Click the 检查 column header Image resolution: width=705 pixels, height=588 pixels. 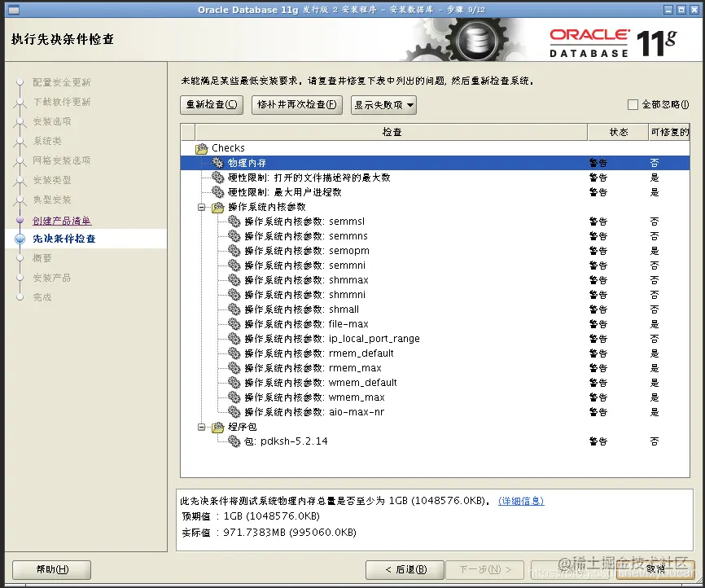[x=391, y=132]
